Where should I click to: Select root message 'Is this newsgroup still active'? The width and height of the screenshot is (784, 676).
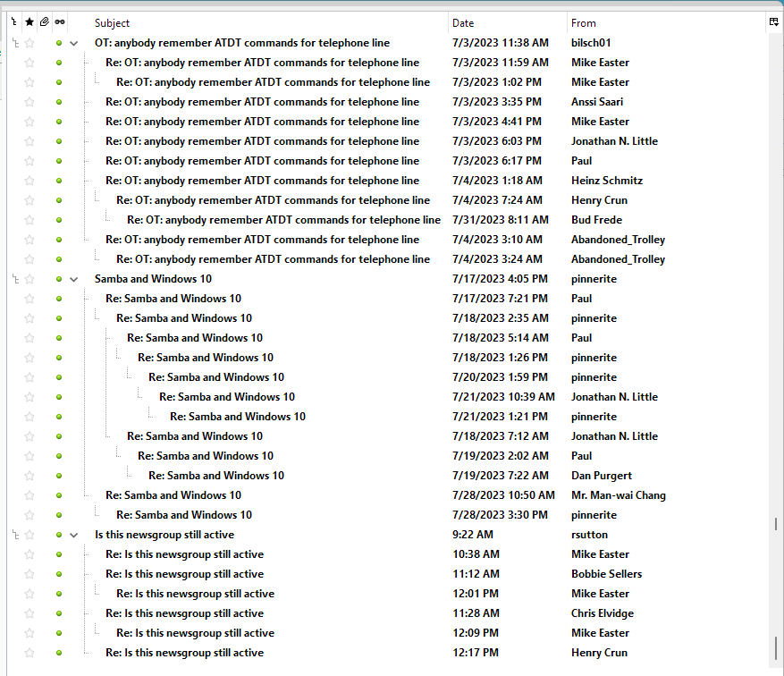[x=164, y=535]
